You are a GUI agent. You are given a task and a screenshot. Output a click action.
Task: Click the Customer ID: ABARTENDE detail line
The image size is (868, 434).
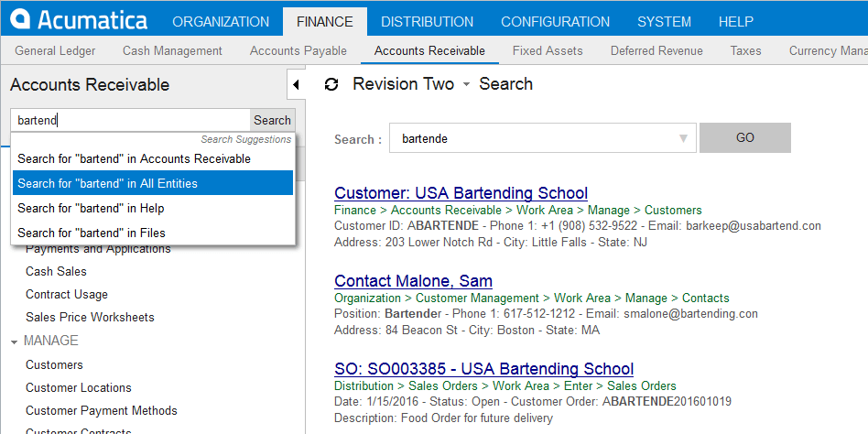(x=578, y=226)
